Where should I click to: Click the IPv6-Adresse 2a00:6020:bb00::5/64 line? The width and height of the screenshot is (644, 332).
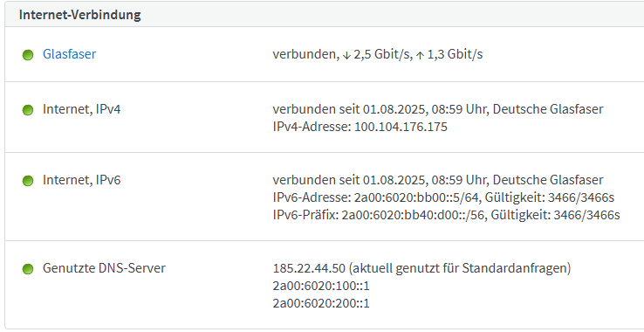pyautogui.click(x=443, y=197)
